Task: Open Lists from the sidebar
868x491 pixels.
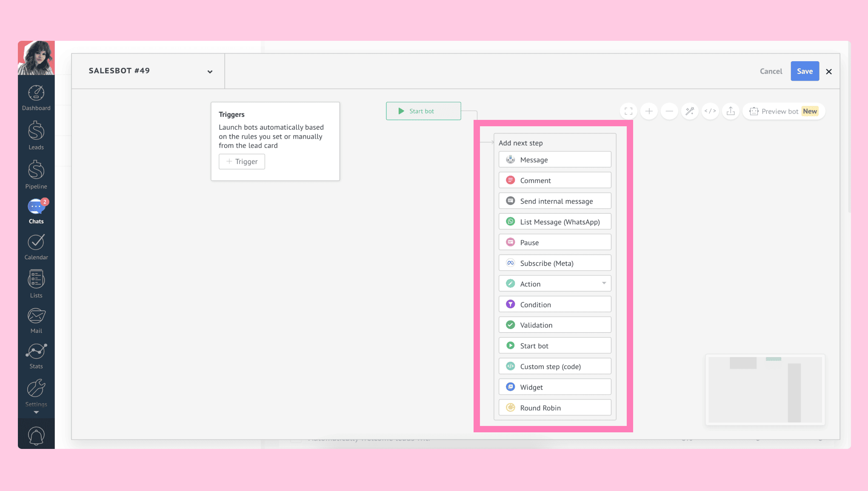Action: [36, 284]
